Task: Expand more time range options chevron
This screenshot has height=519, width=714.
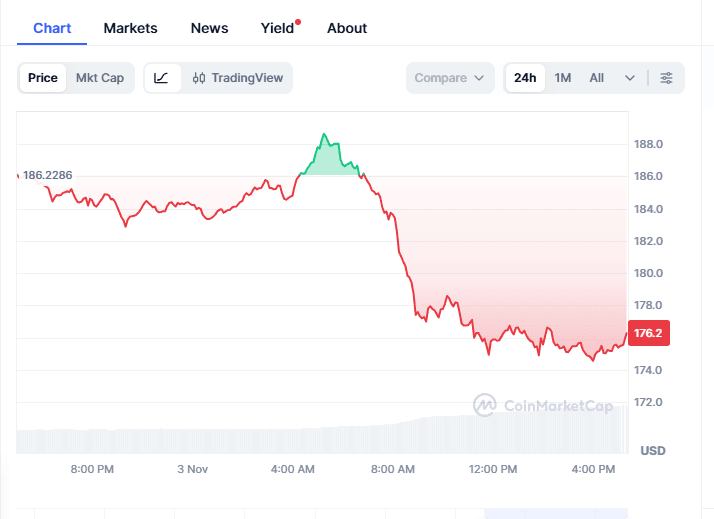Action: click(x=630, y=78)
